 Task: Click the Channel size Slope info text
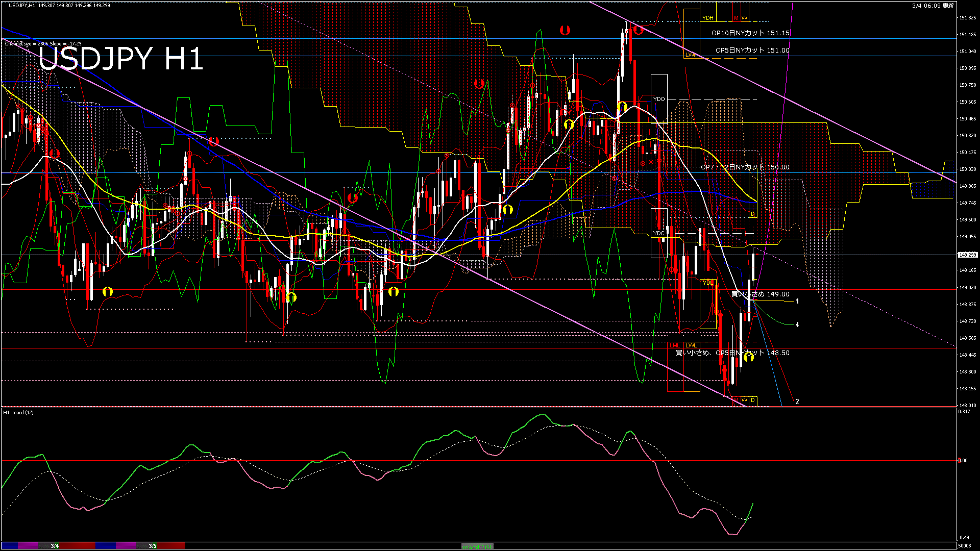click(43, 44)
